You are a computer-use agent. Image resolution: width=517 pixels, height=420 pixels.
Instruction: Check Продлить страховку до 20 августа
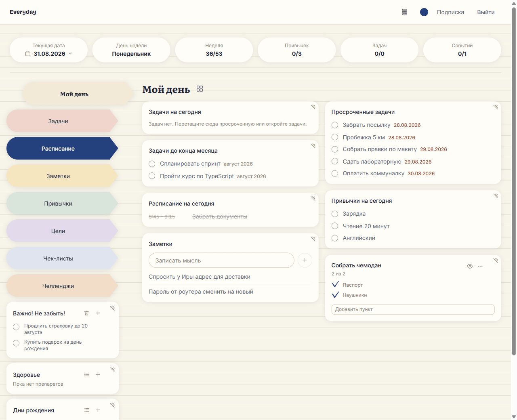tap(16, 327)
